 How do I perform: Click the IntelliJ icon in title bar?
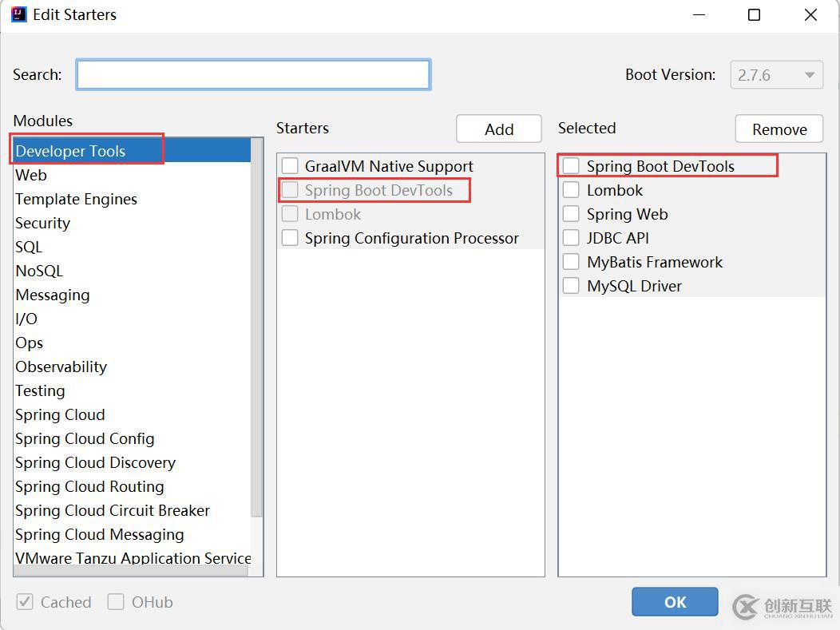click(x=18, y=14)
